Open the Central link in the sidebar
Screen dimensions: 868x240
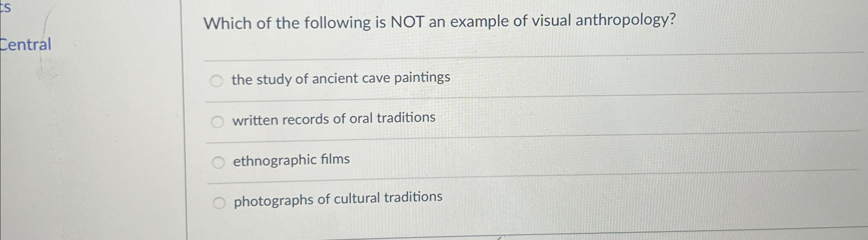[25, 45]
